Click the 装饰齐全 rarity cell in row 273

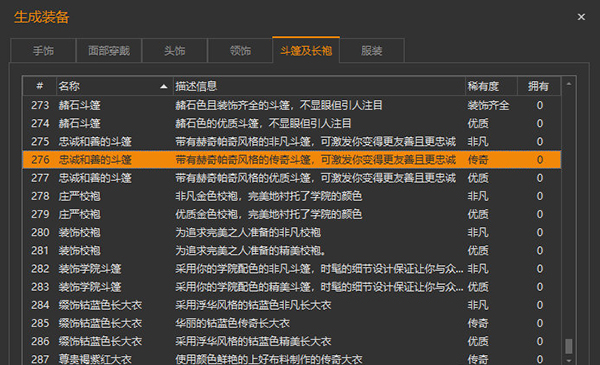488,105
